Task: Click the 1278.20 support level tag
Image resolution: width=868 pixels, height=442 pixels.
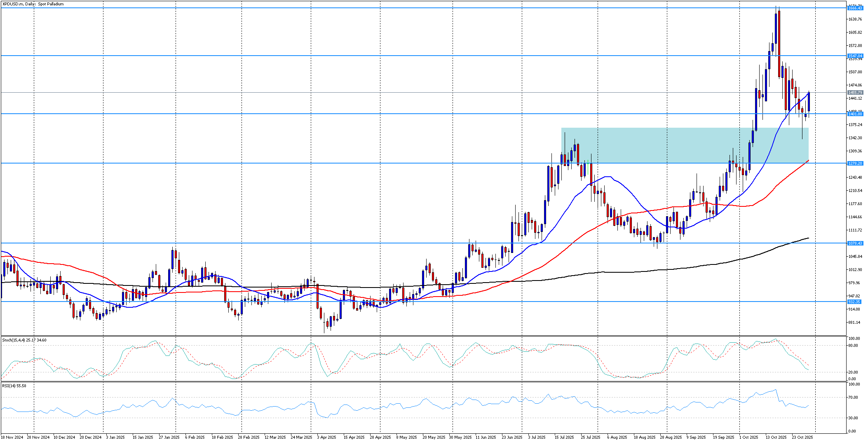Action: [x=855, y=164]
